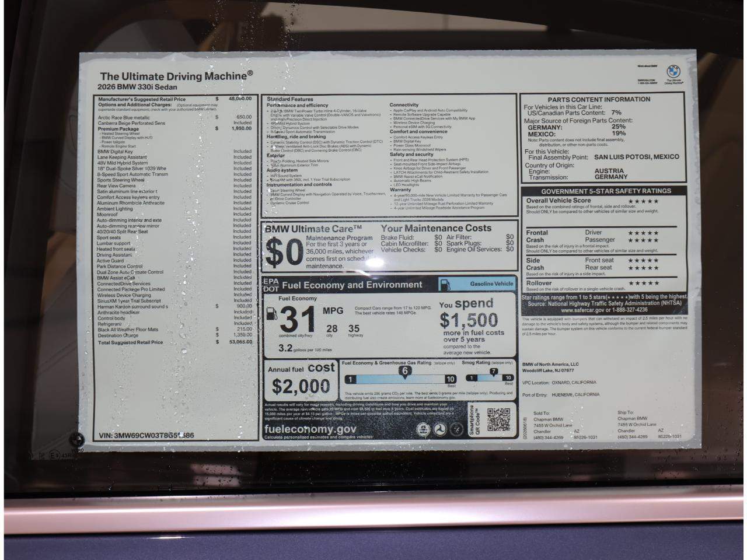Screen dimensions: 747x560
Task: Click the Heated front seats row
Action: pyautogui.click(x=174, y=249)
